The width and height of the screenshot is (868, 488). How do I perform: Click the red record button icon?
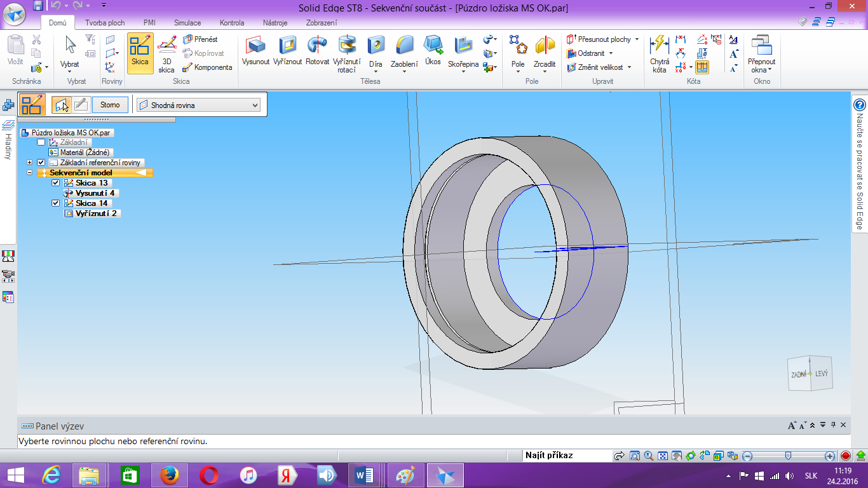846,456
